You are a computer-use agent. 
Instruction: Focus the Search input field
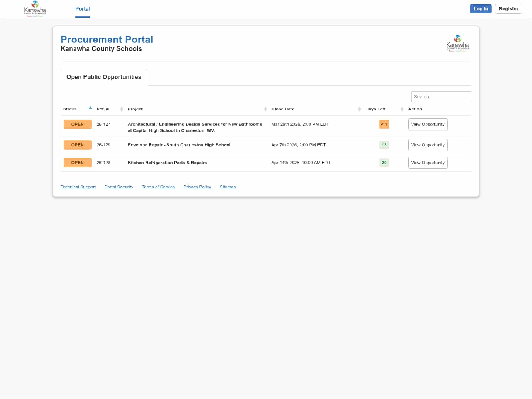click(441, 97)
